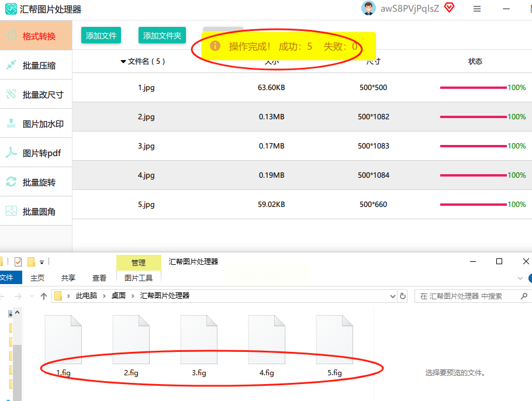Select the 批量圆角 rounded corner icon
Image resolution: width=532 pixels, height=401 pixels.
click(x=11, y=211)
